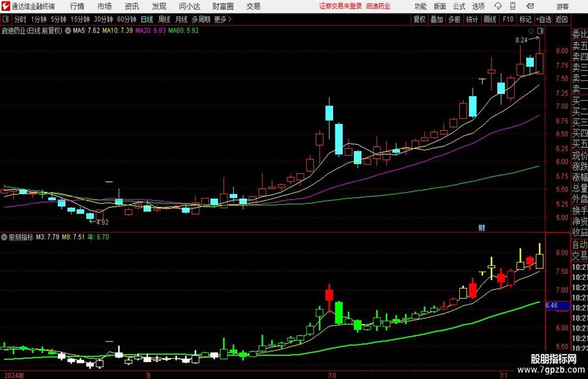Click the MA5: 7.62 value label
This screenshot has height=379, width=588.
point(86,30)
